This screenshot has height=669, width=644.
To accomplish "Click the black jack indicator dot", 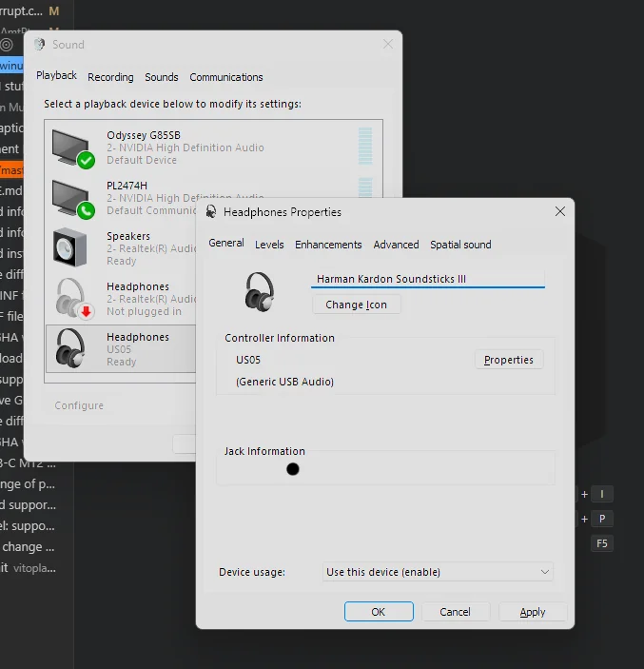I will [293, 469].
